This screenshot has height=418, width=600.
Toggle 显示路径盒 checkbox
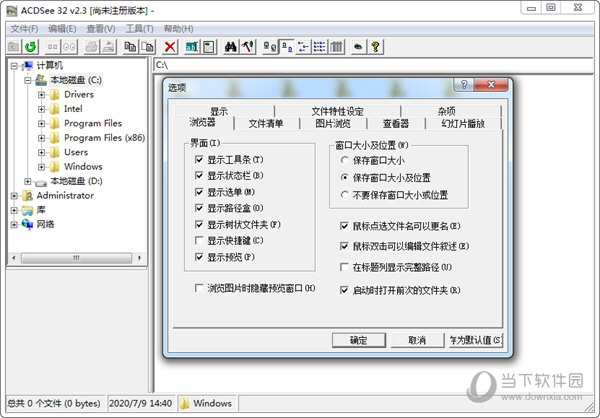[199, 208]
